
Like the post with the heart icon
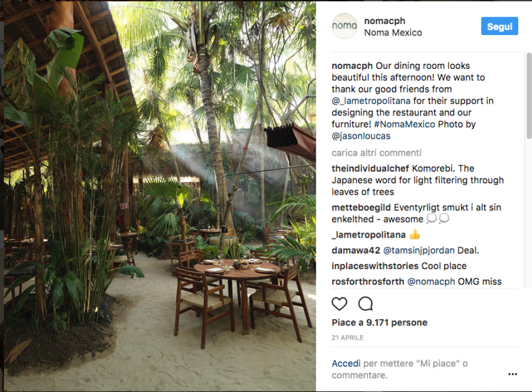(340, 304)
